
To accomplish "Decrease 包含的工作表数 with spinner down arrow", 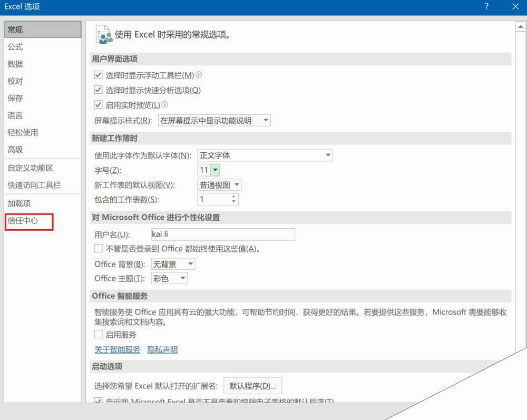I will click(x=233, y=202).
